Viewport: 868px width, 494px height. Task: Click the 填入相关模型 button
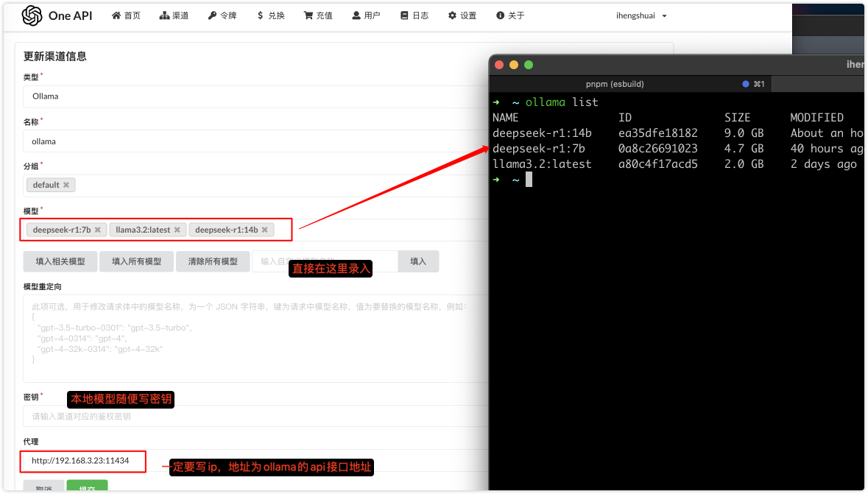(60, 261)
